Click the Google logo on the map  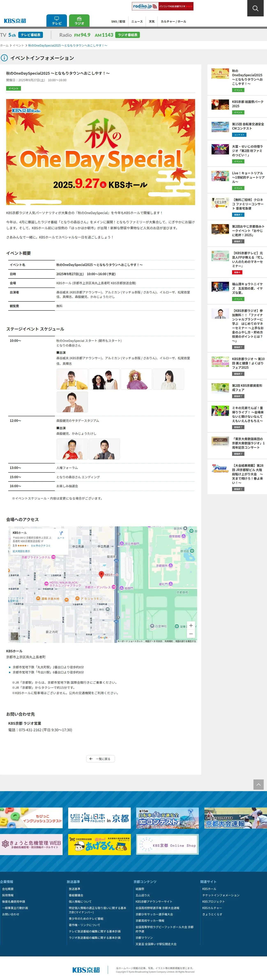pos(103,638)
